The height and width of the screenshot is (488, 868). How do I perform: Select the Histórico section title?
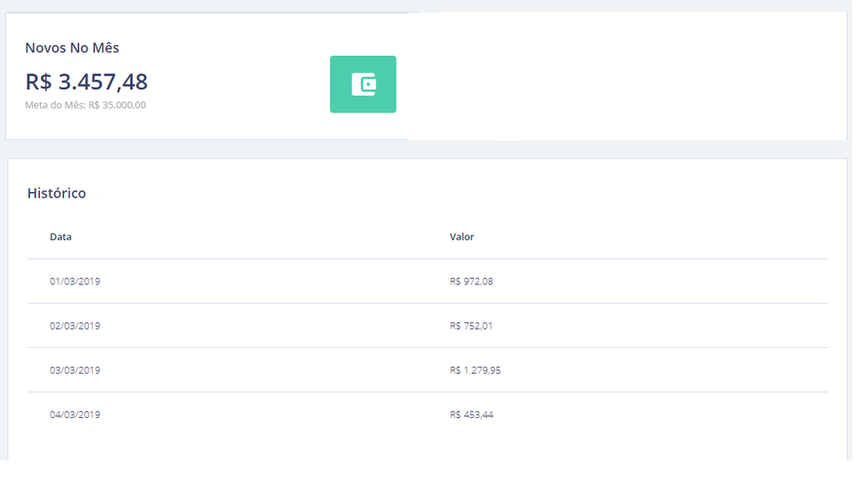[57, 193]
